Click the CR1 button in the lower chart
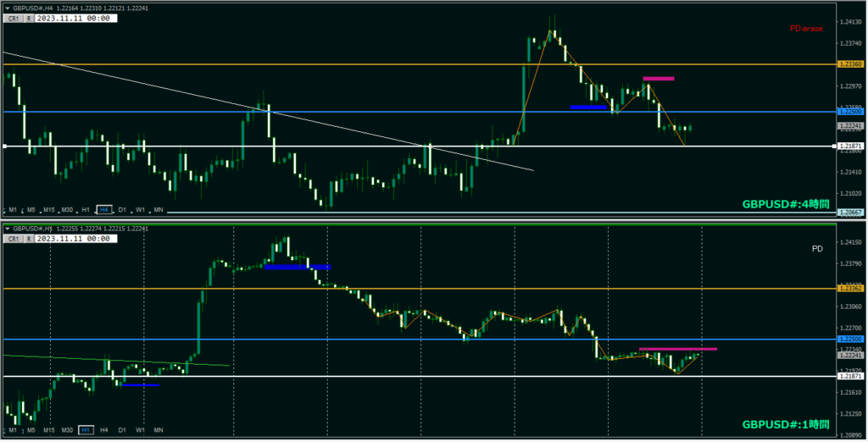 [14, 239]
